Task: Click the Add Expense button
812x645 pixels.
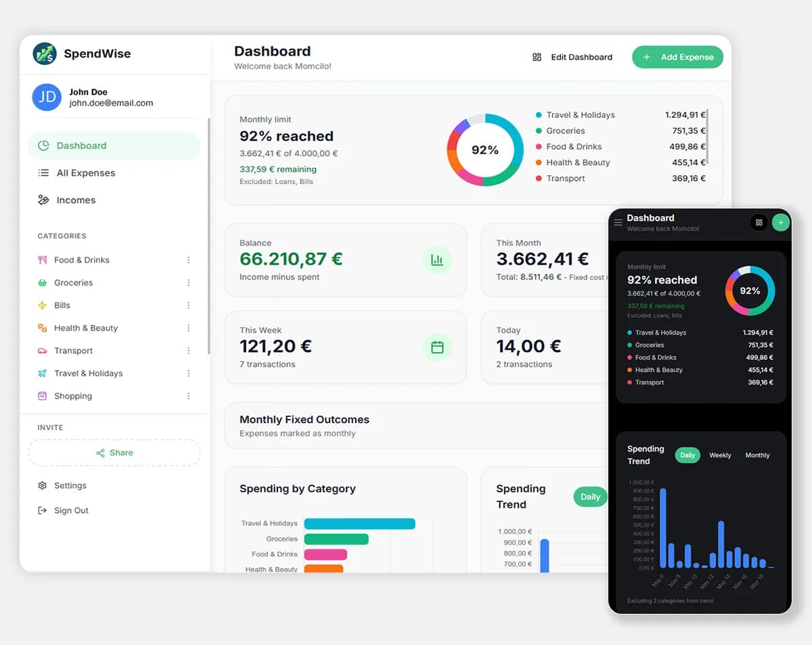Action: [677, 57]
